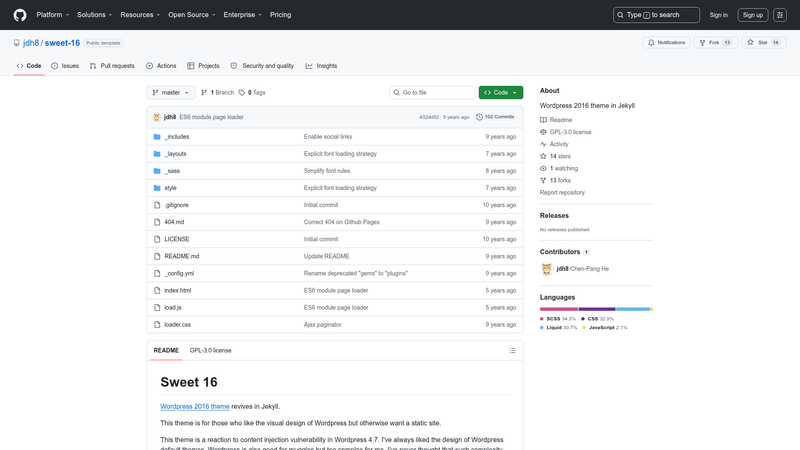Viewport: 800px width, 450px height.
Task: Click the SCSS segment of language bar
Action: point(559,309)
